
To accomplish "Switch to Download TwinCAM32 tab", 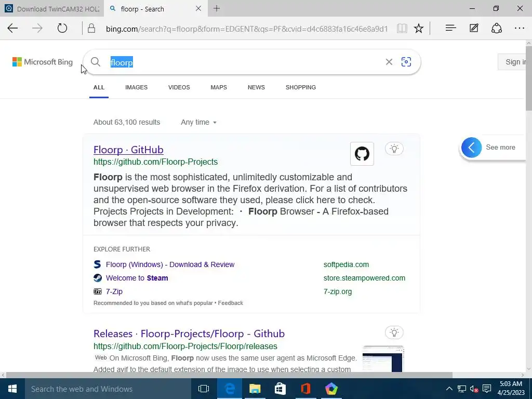I will [x=52, y=8].
